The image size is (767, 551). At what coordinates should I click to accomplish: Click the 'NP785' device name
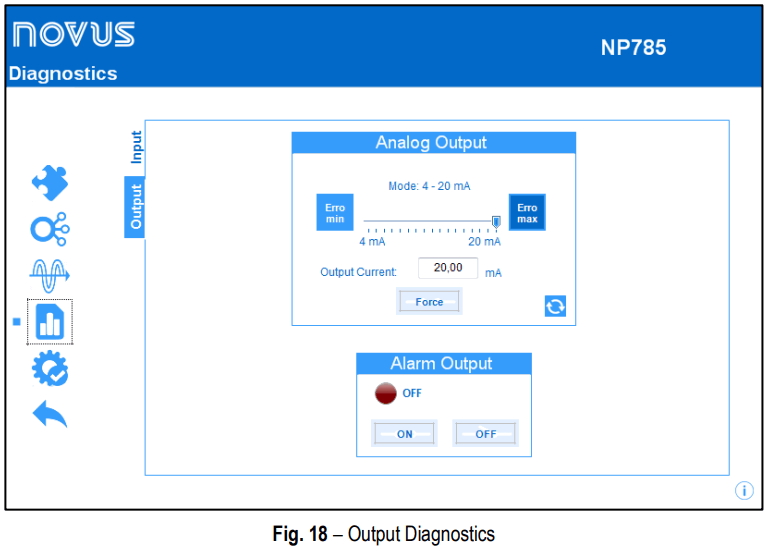(x=633, y=47)
